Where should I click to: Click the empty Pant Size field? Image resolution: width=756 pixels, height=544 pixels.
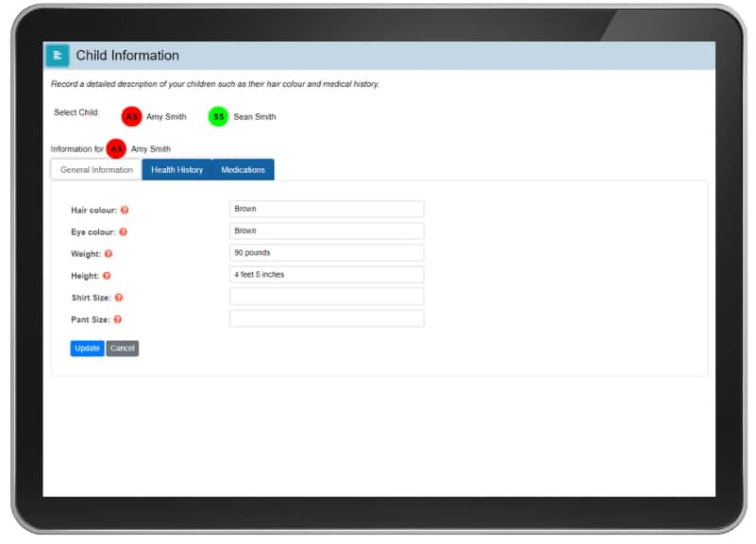click(x=327, y=319)
